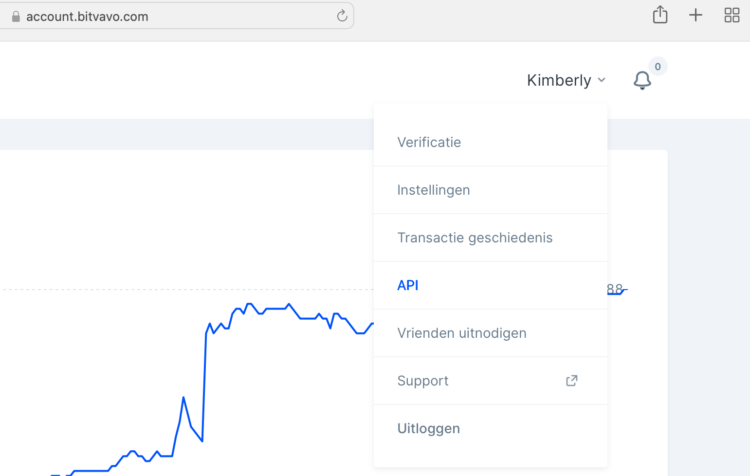Image resolution: width=750 pixels, height=476 pixels.
Task: Log out via Uitloggen
Action: point(428,428)
